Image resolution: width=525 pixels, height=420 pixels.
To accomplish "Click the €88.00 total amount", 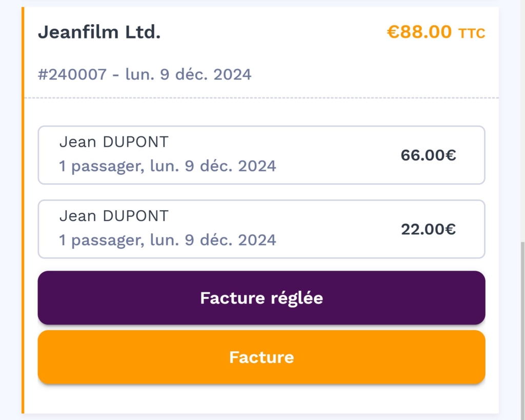I will (419, 32).
